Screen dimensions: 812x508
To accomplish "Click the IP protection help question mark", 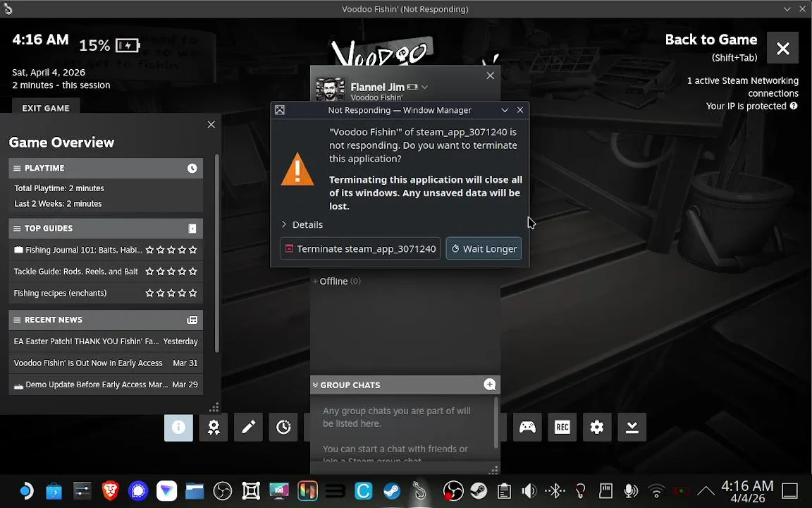I will coord(794,106).
